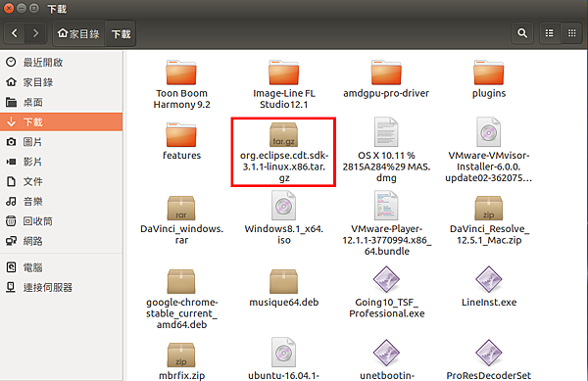Select the DaVinci_windows.rar archive icon
Screen dimensions: 588x381
click(181, 208)
